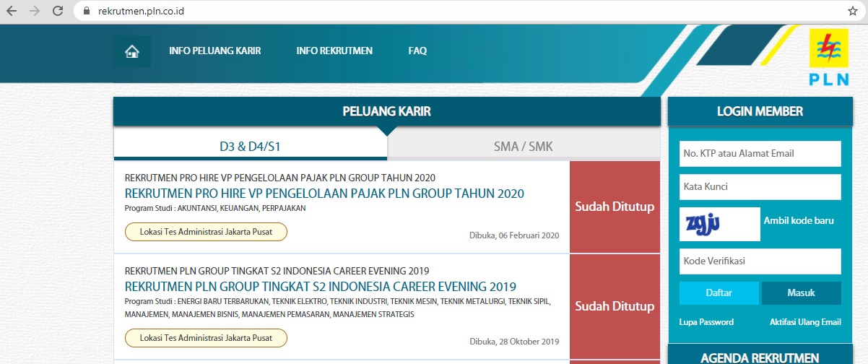The image size is (868, 364).
Task: Focus the Kata Kunci password field
Action: 760,187
